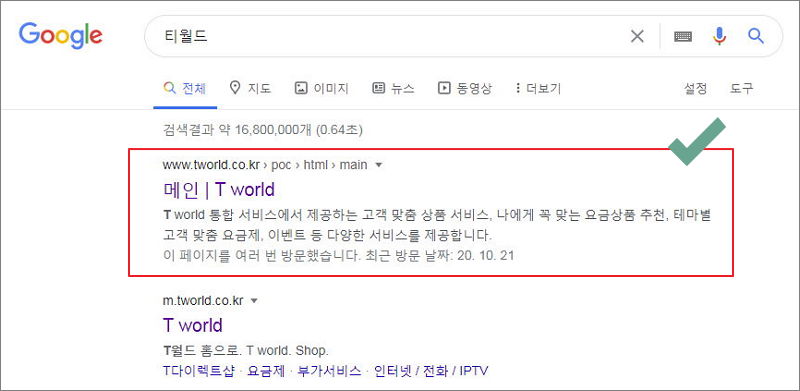Click the T월드 홈으로 snippet text

point(246,351)
